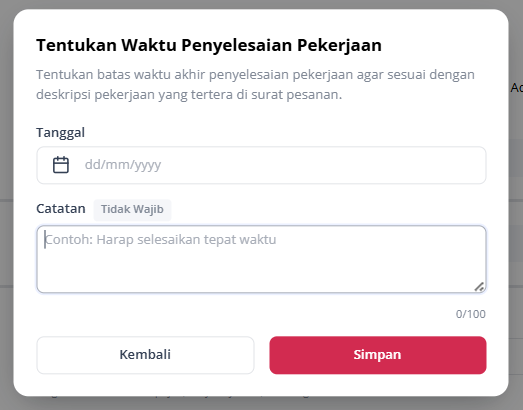Viewport: 523px width, 410px height.
Task: Click the description line 'deskripsi pekerjaan yang tertera'
Action: pyautogui.click(x=189, y=95)
